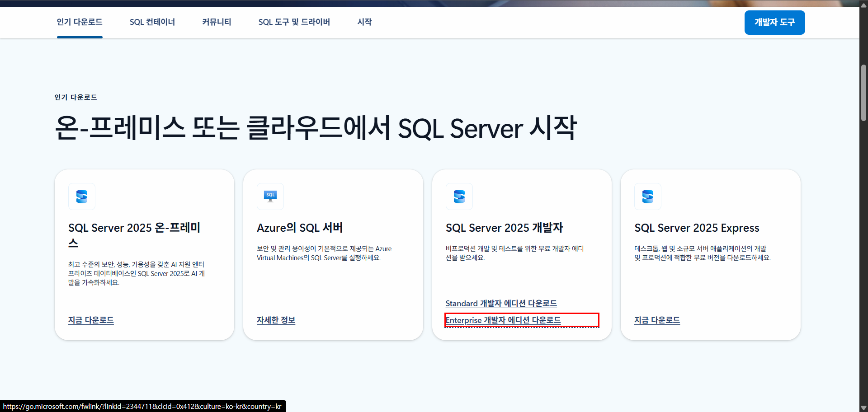Image resolution: width=868 pixels, height=412 pixels.
Task: Click the scrollbar down arrow
Action: (863, 407)
